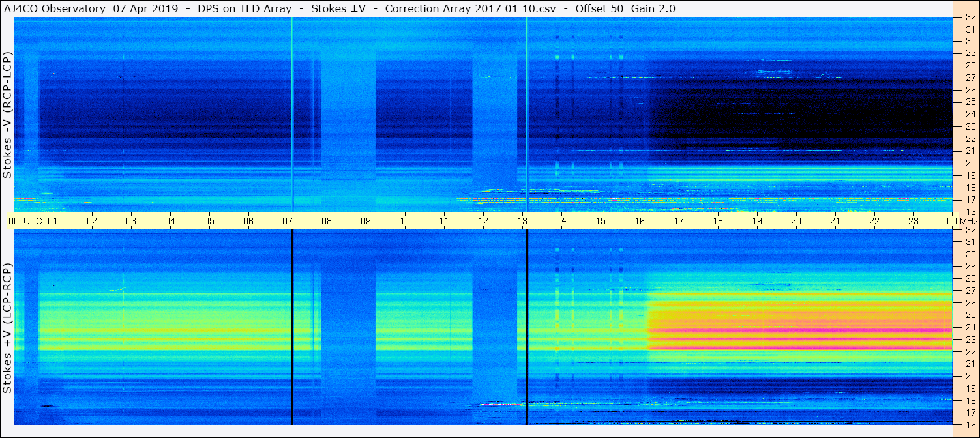Select the Stokes ±V header text
980x438 pixels.
[338, 9]
